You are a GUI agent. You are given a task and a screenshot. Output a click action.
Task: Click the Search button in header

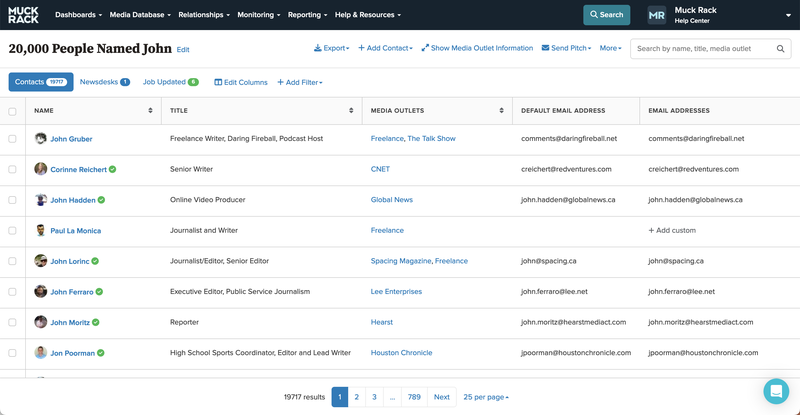point(607,15)
